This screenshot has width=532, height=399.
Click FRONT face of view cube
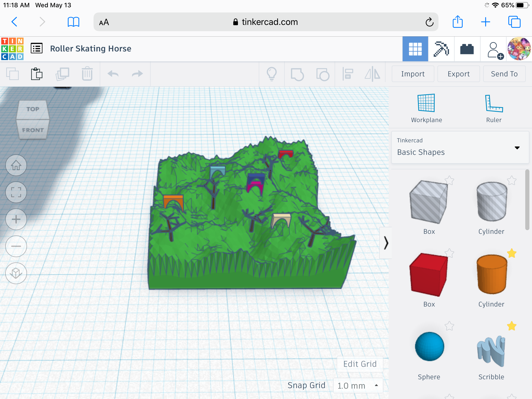pyautogui.click(x=33, y=130)
